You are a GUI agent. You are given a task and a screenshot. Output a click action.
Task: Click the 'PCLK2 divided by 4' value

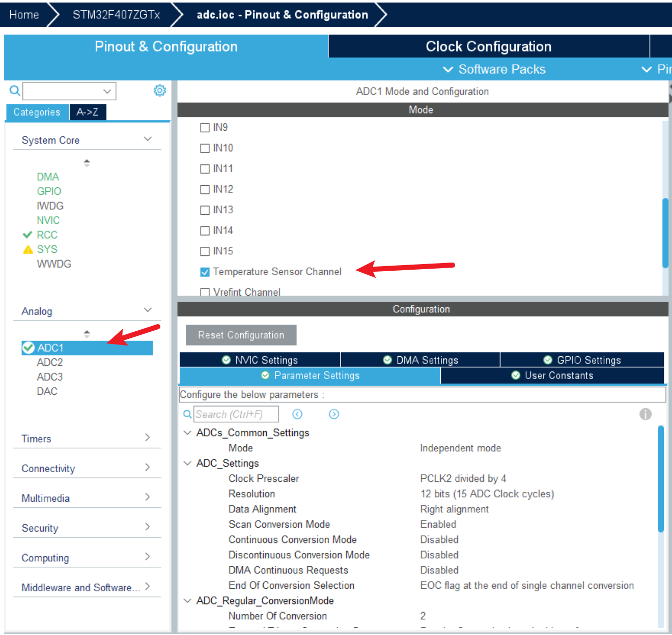click(x=463, y=478)
